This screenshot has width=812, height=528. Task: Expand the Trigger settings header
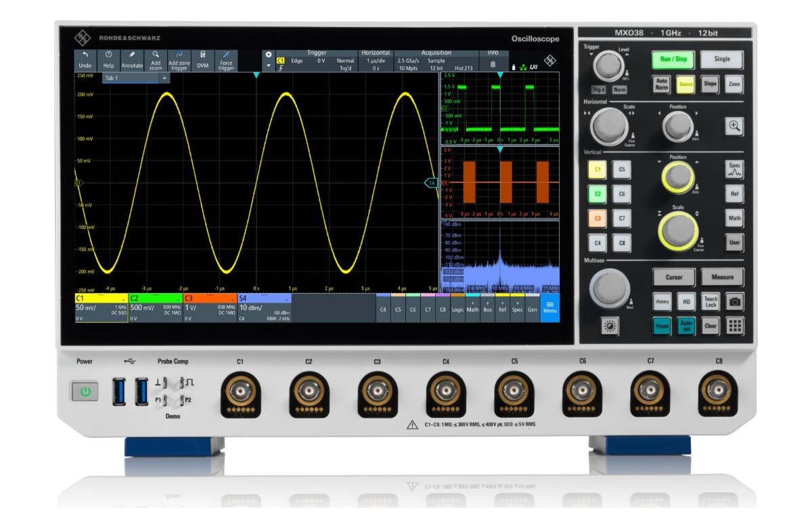point(317,53)
